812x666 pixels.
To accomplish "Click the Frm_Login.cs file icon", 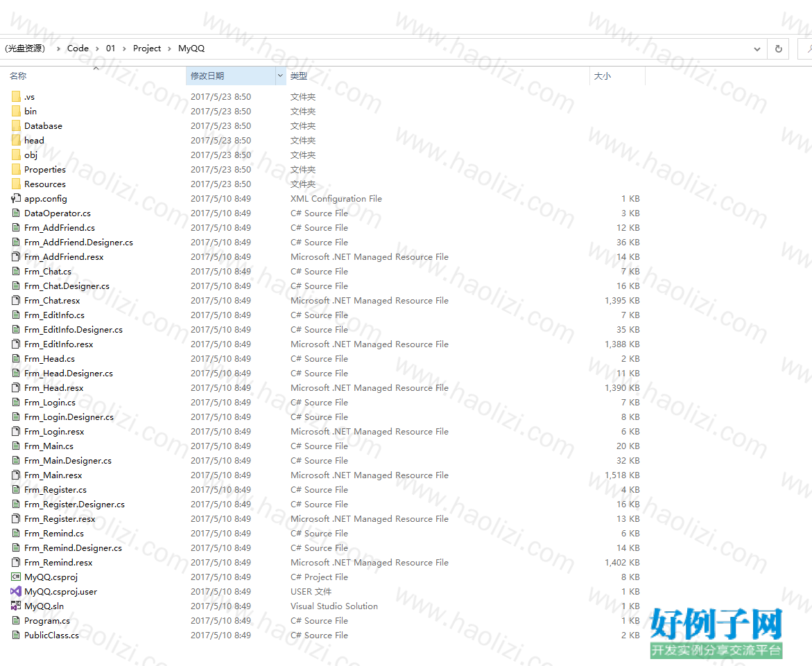I will coord(16,402).
